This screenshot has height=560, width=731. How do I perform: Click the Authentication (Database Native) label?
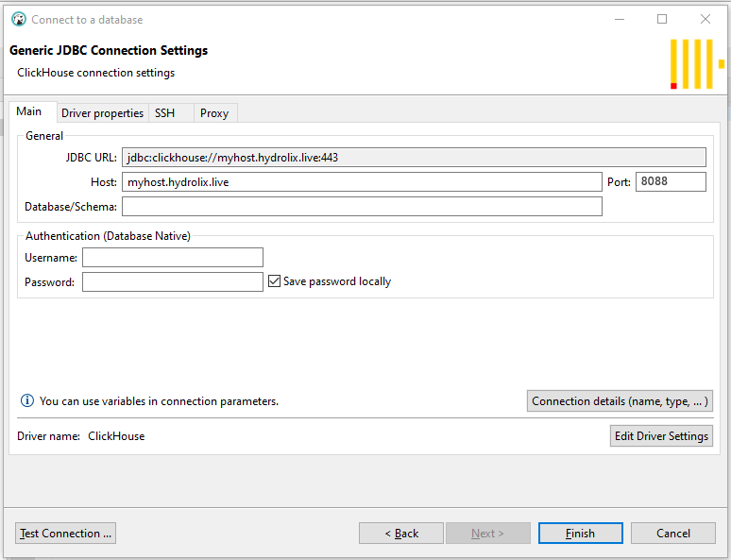109,236
